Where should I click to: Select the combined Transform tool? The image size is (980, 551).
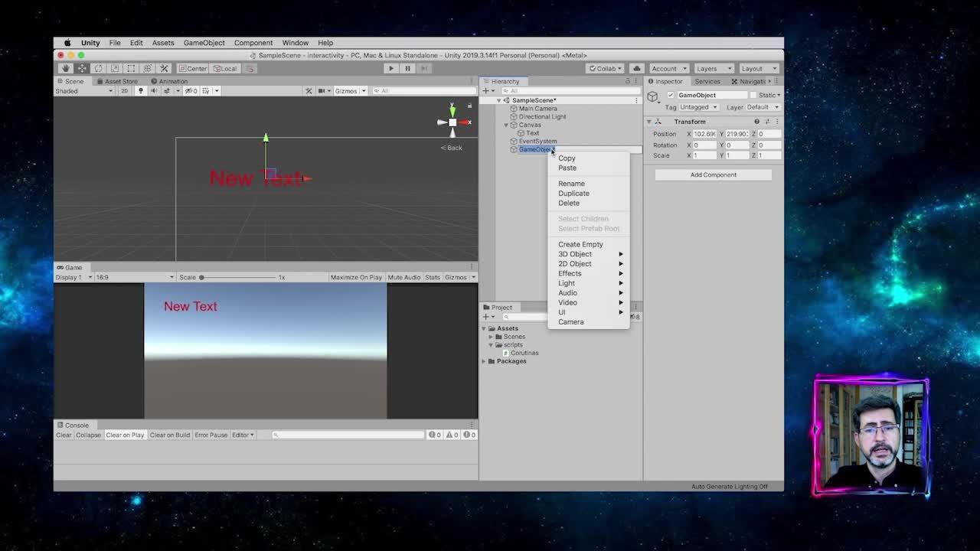[147, 68]
